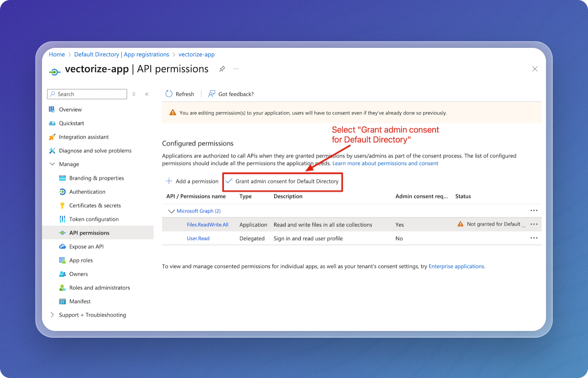Go to Home breadcrumb link
The height and width of the screenshot is (378, 588).
click(57, 55)
